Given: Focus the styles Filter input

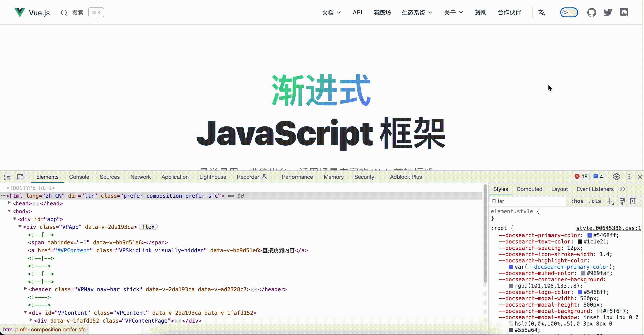Looking at the screenshot, I should point(528,201).
